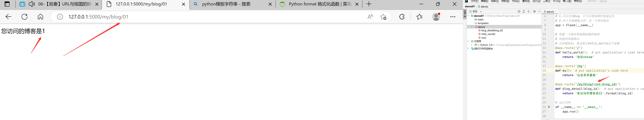This screenshot has height=120, width=644.
Task: Click the browser Home icon
Action: [x=40, y=17]
